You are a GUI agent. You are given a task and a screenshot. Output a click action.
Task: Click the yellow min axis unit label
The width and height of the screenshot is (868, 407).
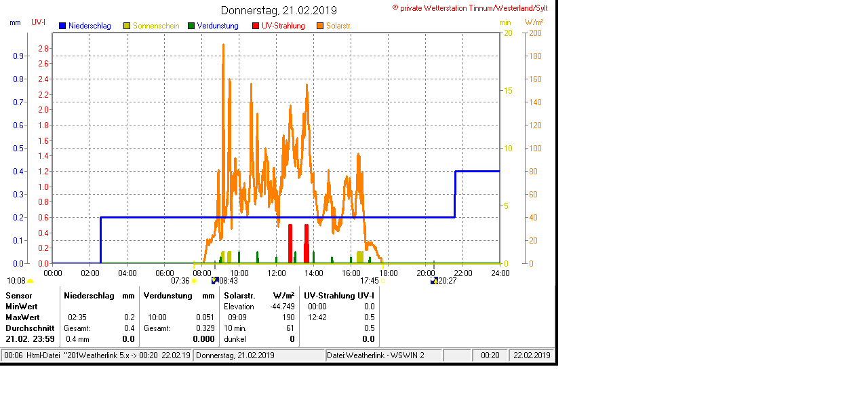coord(505,22)
